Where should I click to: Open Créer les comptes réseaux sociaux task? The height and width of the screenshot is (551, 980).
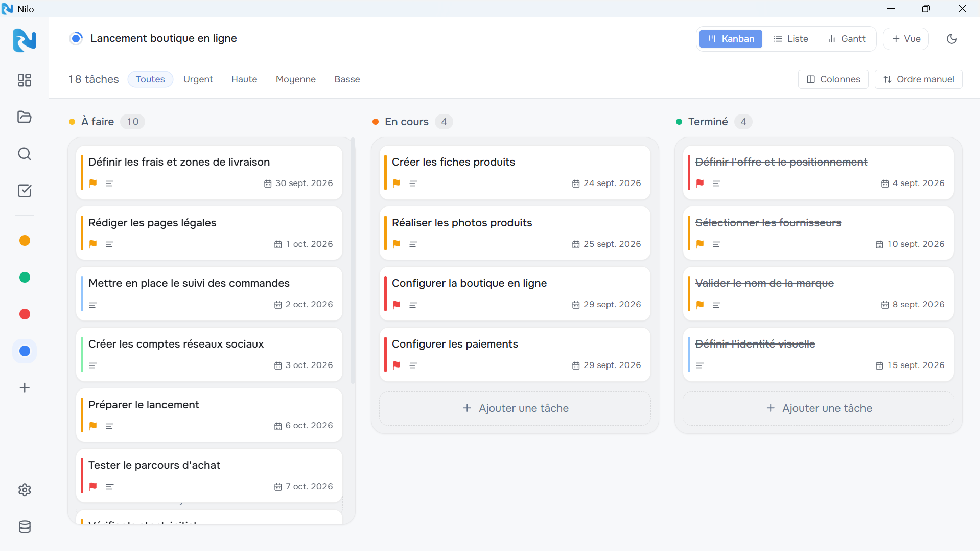pyautogui.click(x=209, y=355)
